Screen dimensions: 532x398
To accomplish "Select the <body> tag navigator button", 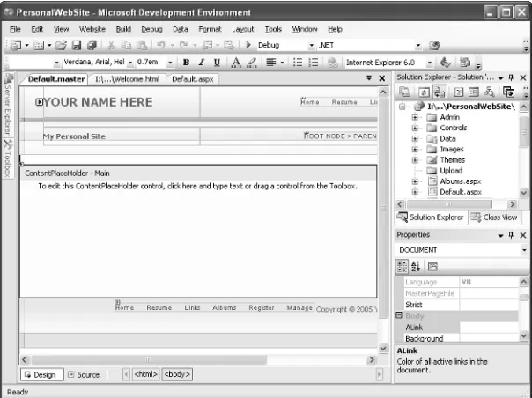I will (x=177, y=374).
